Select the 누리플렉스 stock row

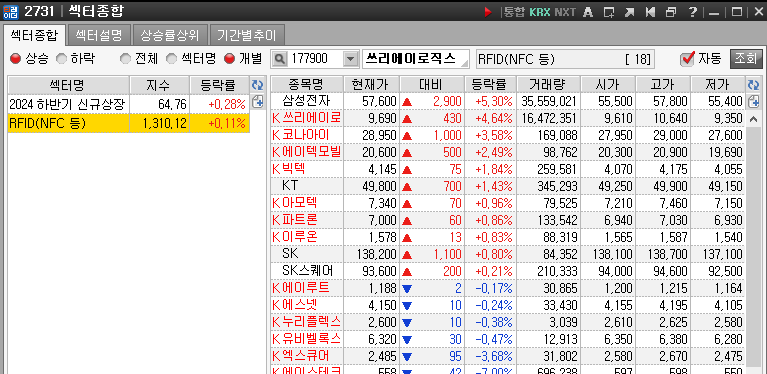pyautogui.click(x=508, y=322)
